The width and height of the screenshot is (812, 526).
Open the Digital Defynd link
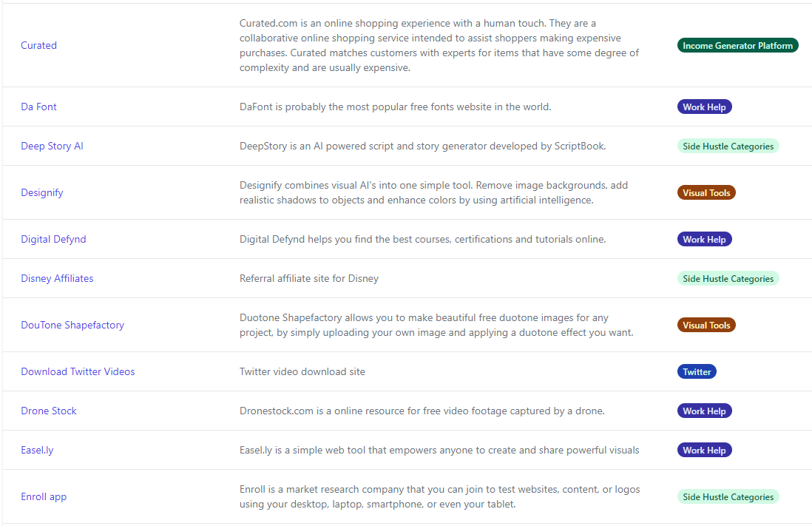53,239
